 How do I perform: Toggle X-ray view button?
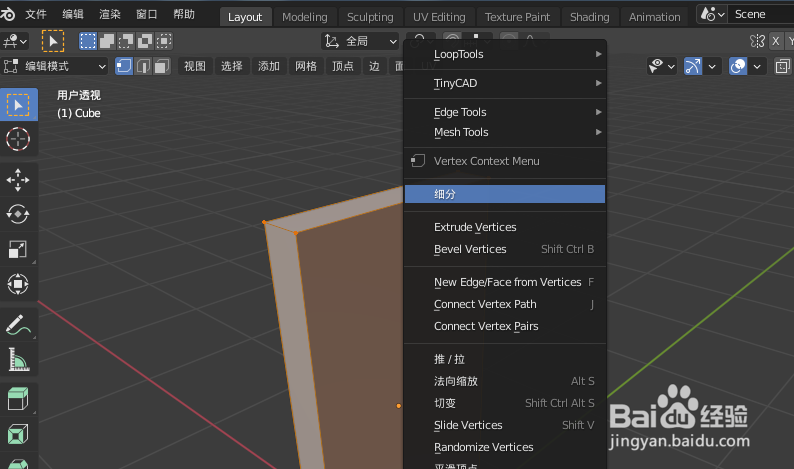782,66
